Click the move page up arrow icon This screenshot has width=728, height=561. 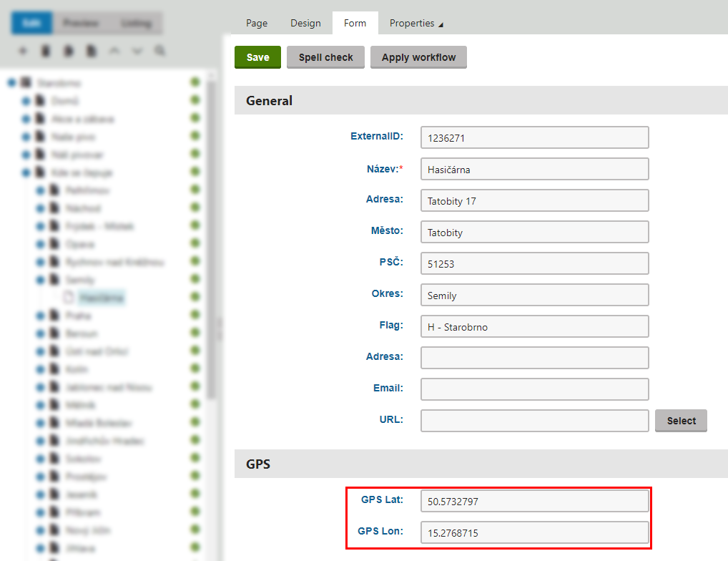pyautogui.click(x=114, y=52)
